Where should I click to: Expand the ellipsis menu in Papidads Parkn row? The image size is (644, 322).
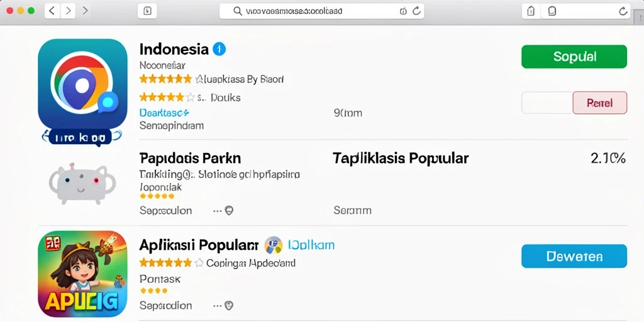pyautogui.click(x=217, y=211)
